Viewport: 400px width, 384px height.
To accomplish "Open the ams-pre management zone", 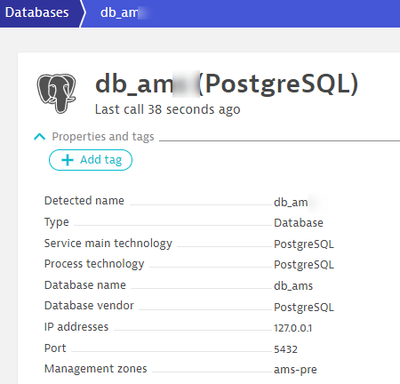I will [295, 370].
